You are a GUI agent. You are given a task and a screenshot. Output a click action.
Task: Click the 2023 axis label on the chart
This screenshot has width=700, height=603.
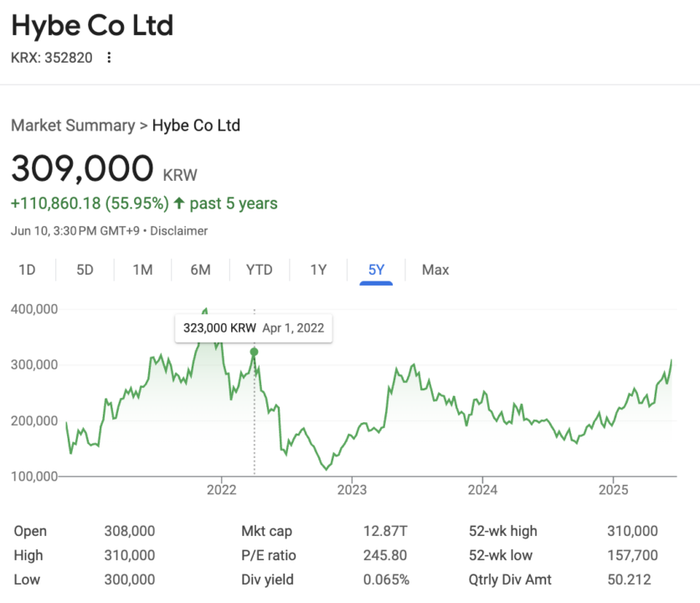coord(352,490)
